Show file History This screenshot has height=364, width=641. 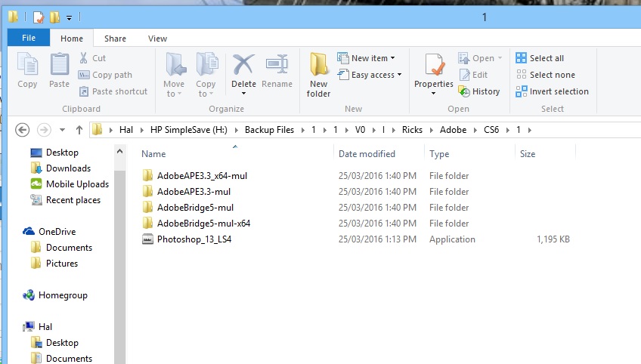tap(479, 91)
